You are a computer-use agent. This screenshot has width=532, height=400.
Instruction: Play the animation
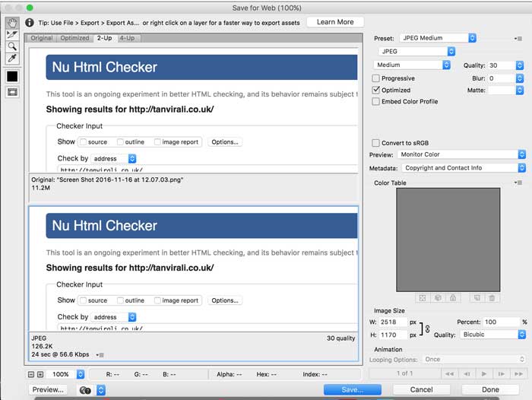(x=484, y=374)
